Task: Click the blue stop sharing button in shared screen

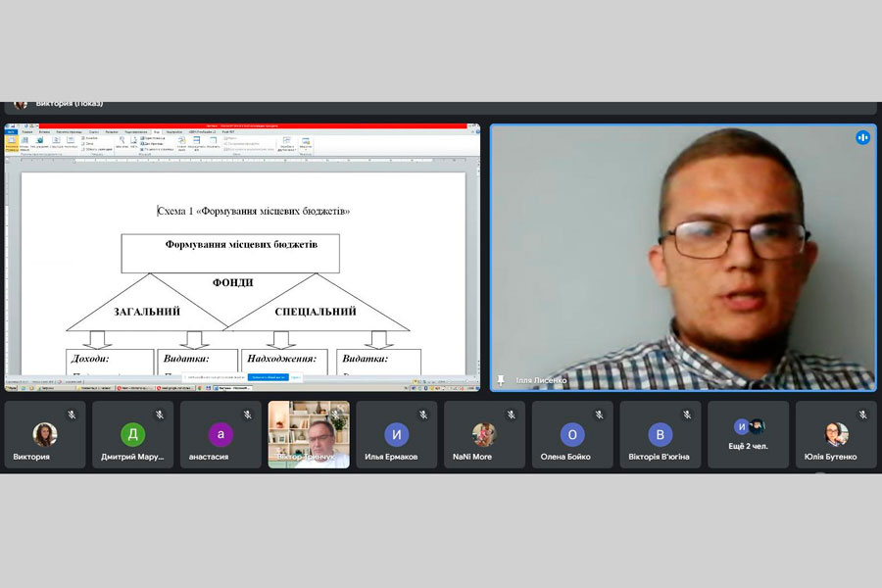Action: point(268,377)
